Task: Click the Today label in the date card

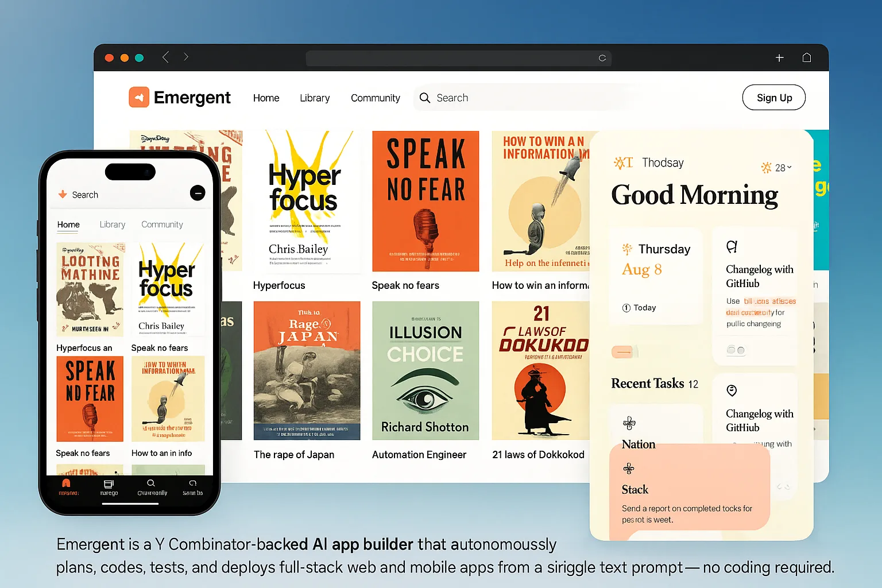Action: (644, 308)
